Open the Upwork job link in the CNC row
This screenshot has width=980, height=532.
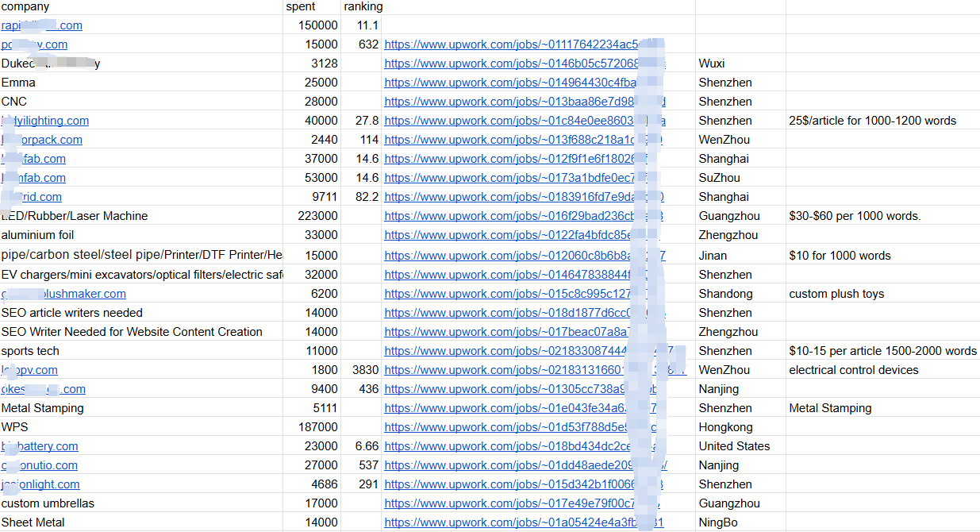(x=525, y=102)
